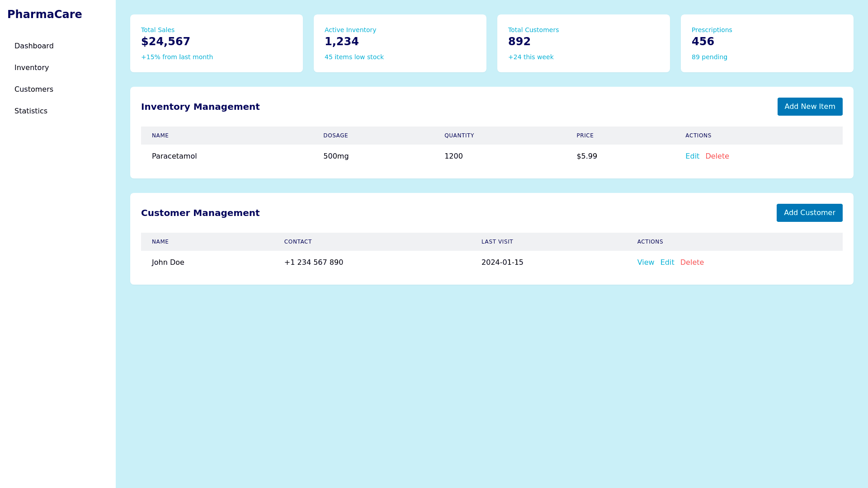Click the PharmaCare logo title

coord(45,14)
